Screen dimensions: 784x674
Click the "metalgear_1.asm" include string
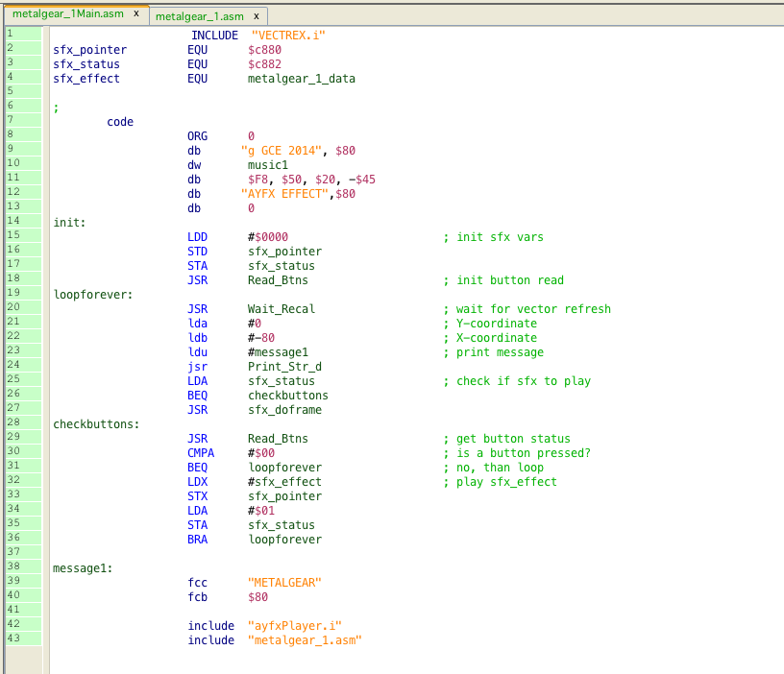click(306, 640)
